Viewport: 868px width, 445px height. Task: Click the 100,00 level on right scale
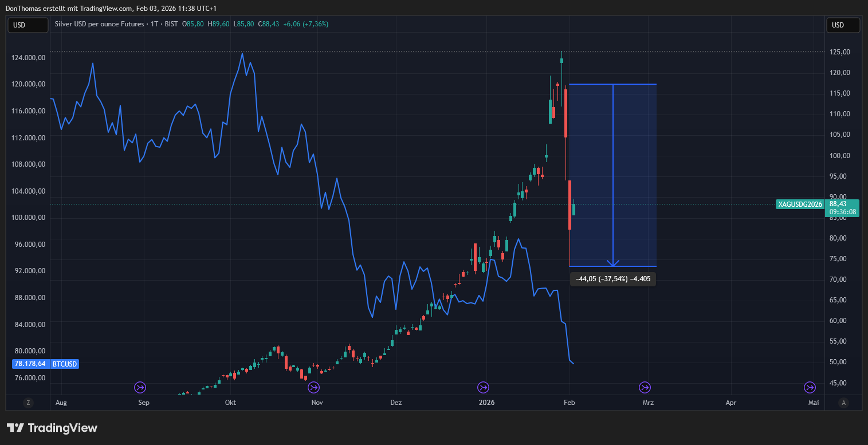coord(839,156)
